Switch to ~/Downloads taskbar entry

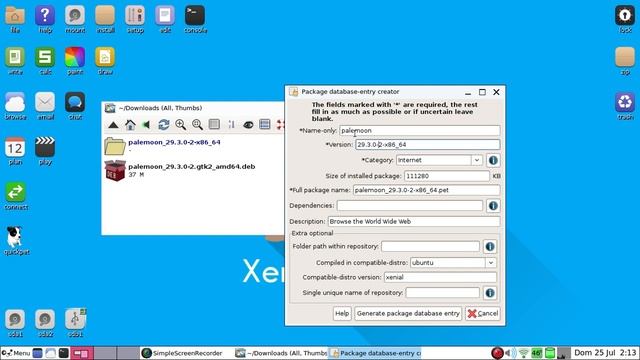282,353
